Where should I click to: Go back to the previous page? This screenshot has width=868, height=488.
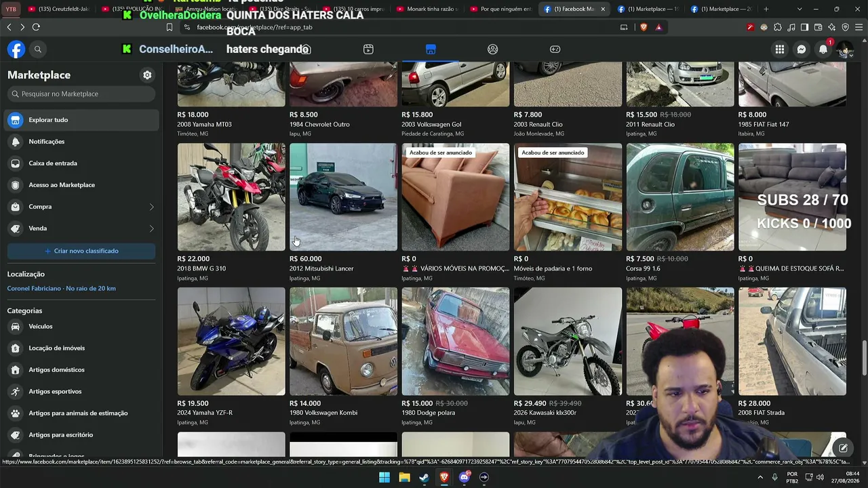[9, 27]
